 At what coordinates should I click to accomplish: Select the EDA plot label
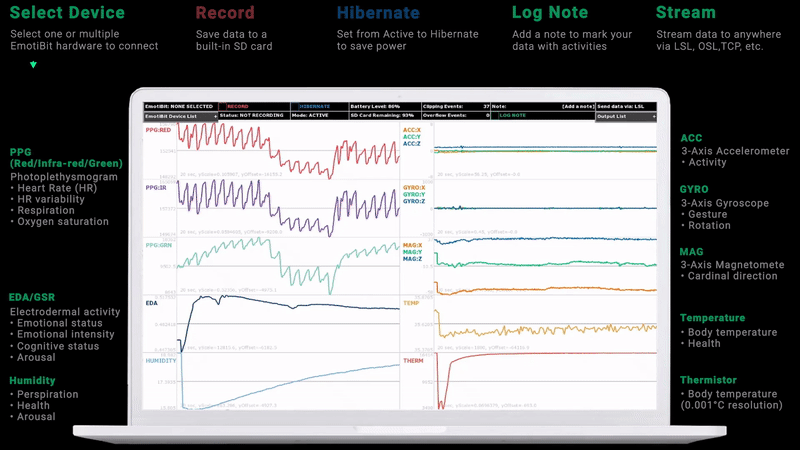[x=152, y=303]
